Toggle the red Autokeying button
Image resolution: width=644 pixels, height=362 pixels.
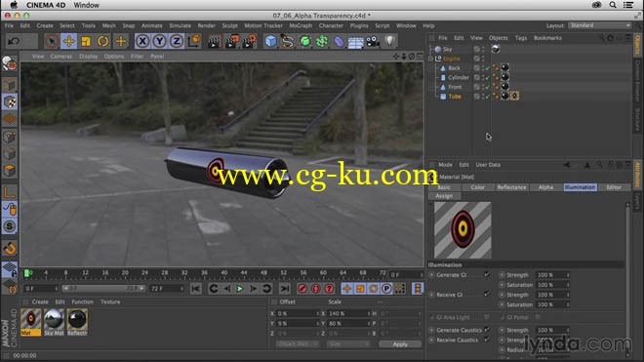coord(316,289)
